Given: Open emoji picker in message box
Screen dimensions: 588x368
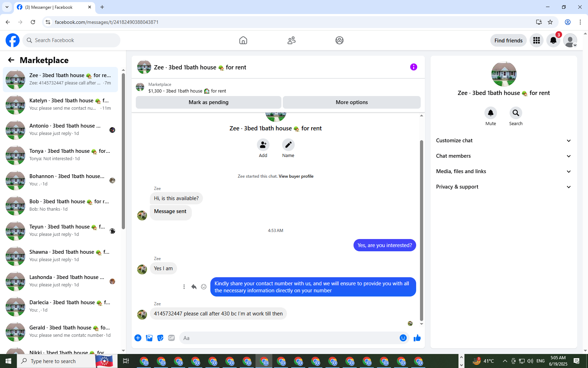Looking at the screenshot, I should pos(403,338).
